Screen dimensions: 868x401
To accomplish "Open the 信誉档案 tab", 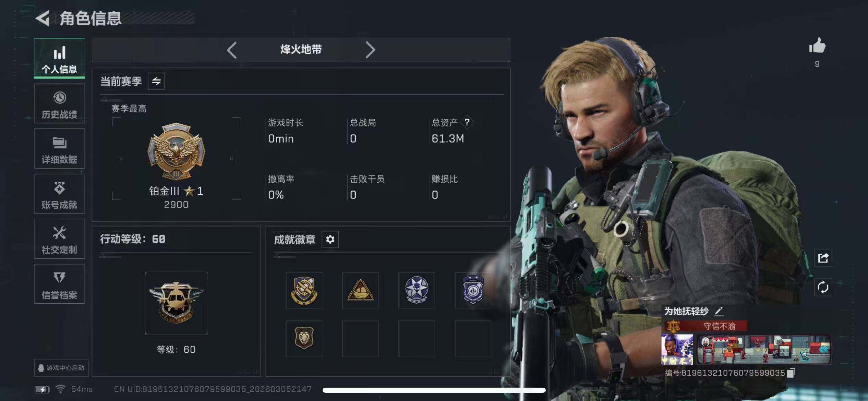I will tap(59, 284).
